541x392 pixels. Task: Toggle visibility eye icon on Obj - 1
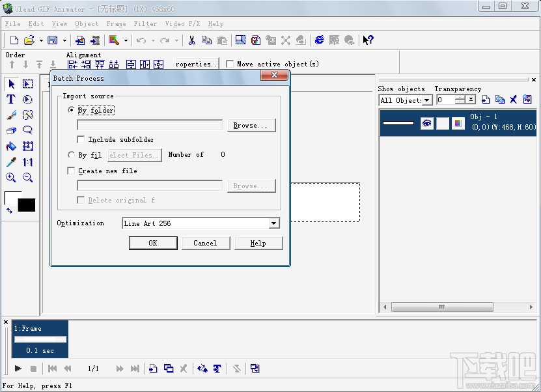click(428, 122)
